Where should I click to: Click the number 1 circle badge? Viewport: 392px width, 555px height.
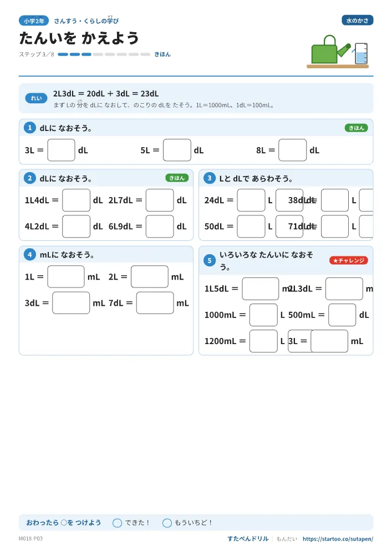pos(30,128)
